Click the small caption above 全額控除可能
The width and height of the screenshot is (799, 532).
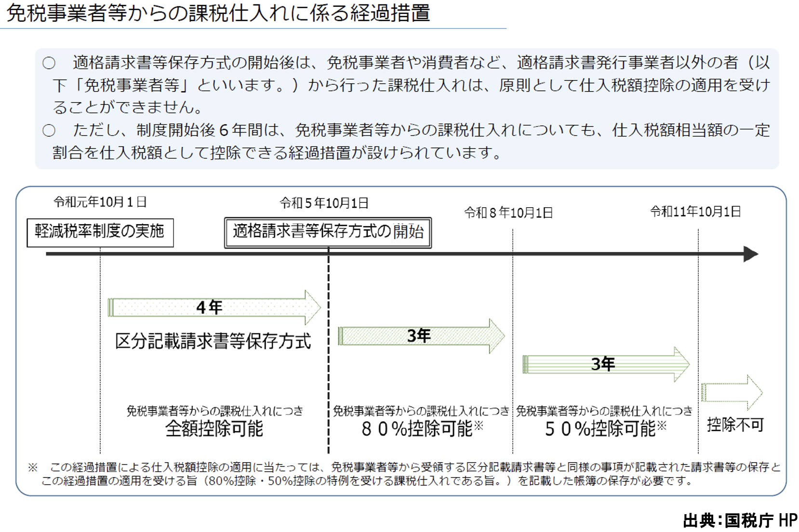[215, 411]
